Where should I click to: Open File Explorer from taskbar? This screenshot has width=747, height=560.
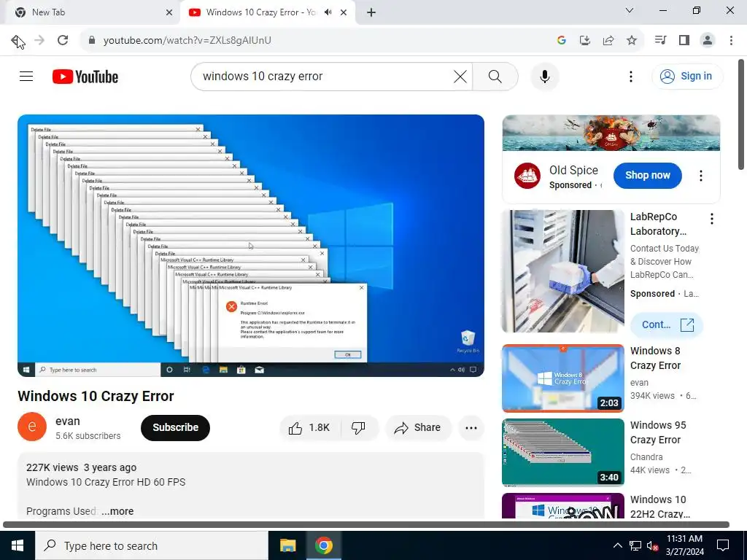click(x=287, y=545)
